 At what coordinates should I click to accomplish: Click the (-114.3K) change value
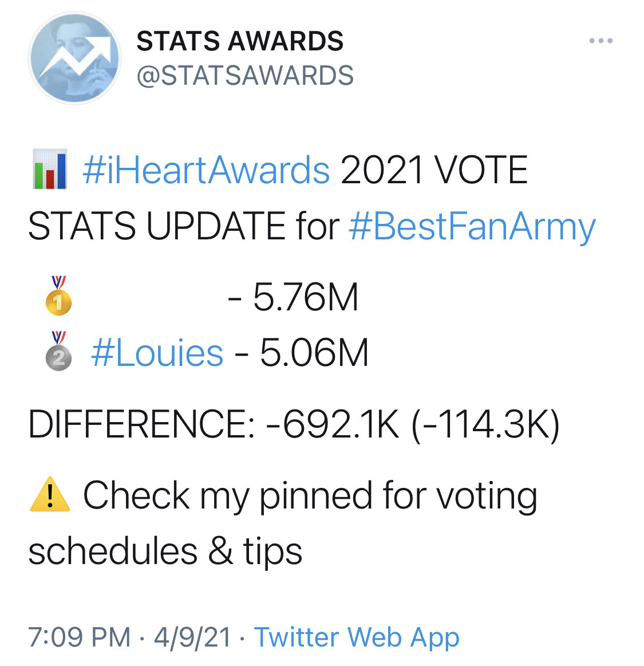[x=485, y=425]
